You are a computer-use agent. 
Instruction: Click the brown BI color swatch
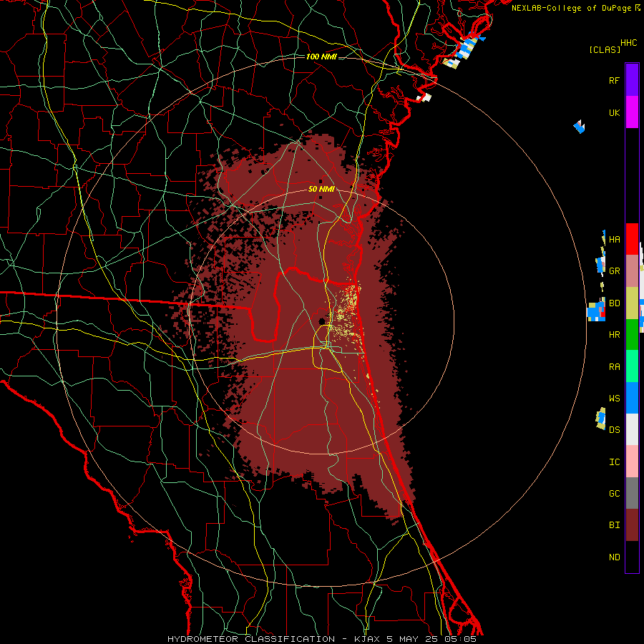tap(632, 525)
